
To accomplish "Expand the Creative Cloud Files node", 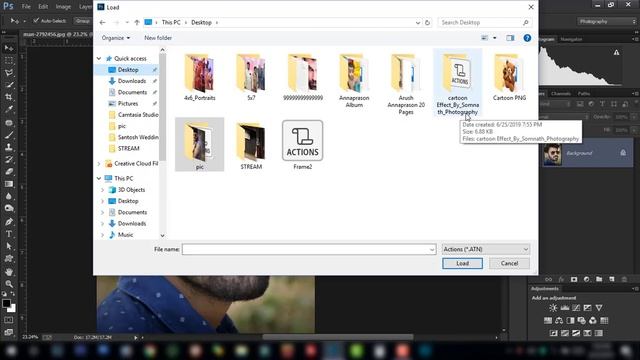I will tap(99, 164).
